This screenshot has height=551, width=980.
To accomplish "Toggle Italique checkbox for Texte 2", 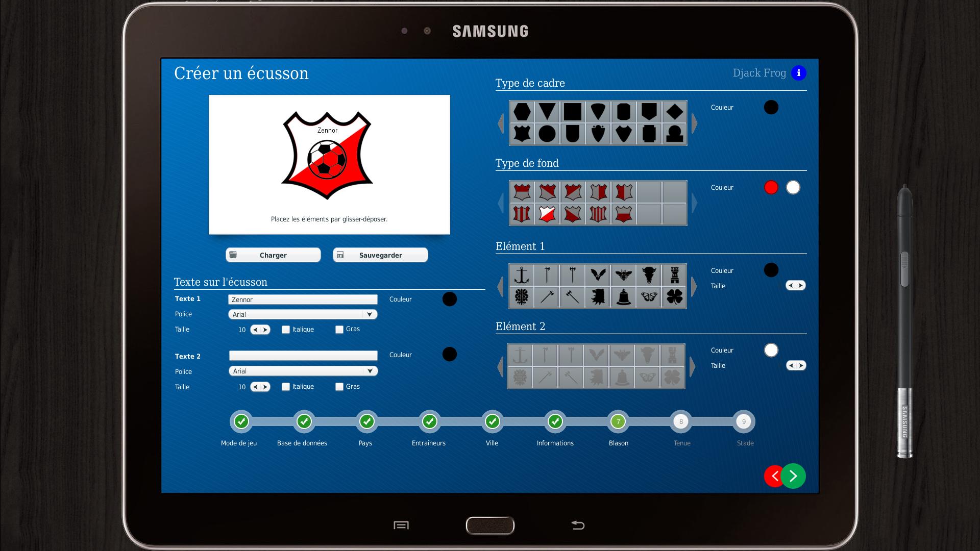I will [285, 386].
